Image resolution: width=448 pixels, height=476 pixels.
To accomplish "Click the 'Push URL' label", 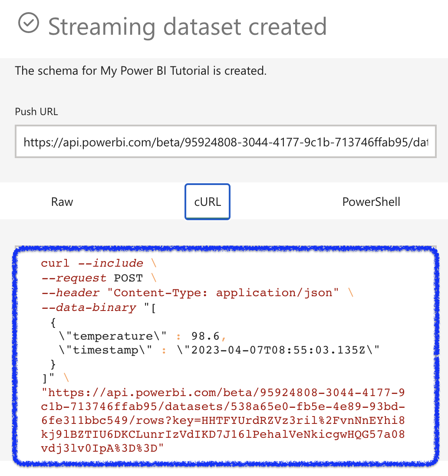I will coord(36,112).
